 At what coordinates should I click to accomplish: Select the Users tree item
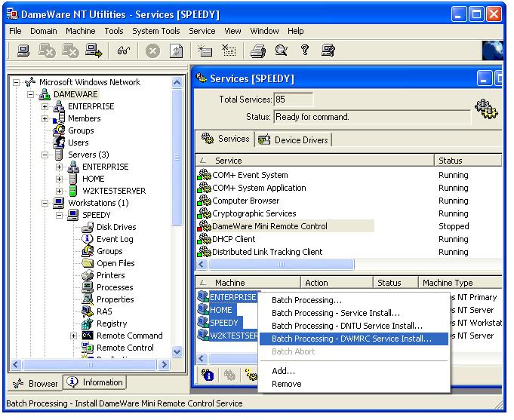coord(78,143)
